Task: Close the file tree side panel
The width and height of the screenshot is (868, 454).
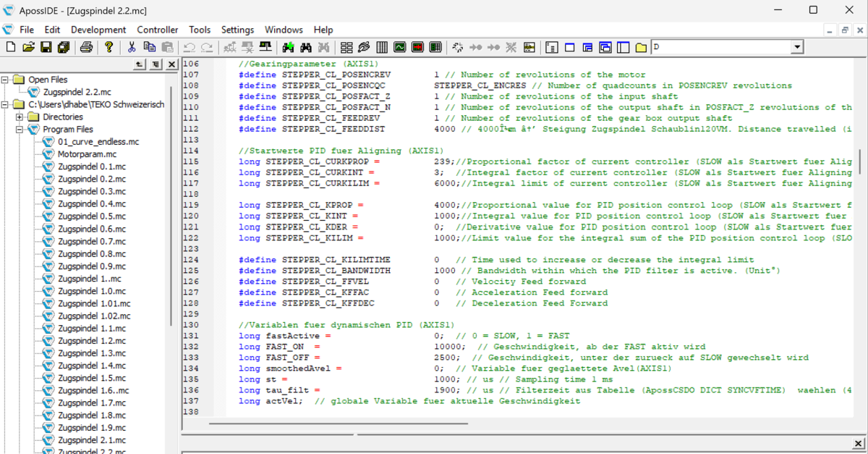Action: [x=171, y=65]
